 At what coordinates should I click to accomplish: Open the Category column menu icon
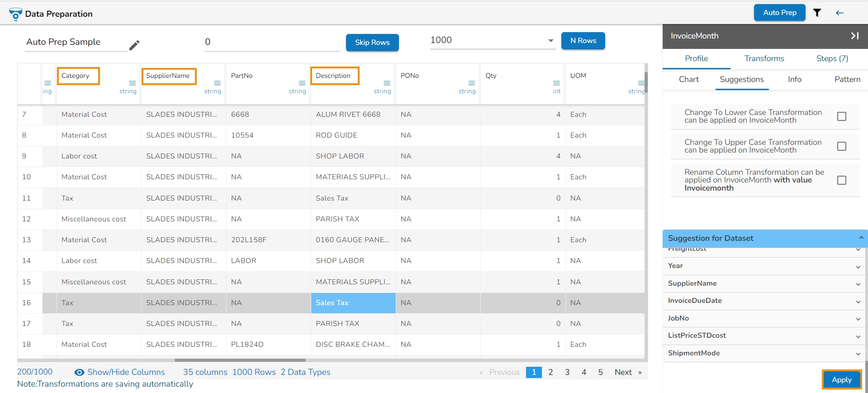tap(133, 83)
